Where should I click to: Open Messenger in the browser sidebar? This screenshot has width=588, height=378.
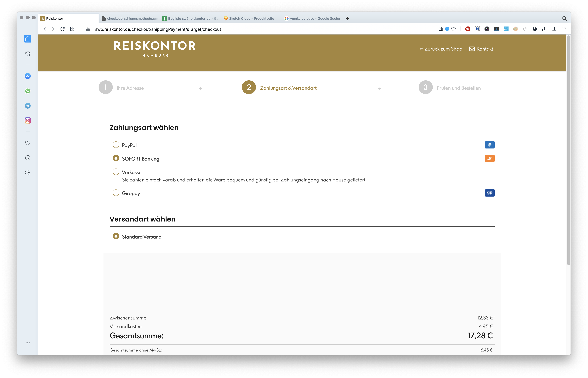tap(28, 76)
